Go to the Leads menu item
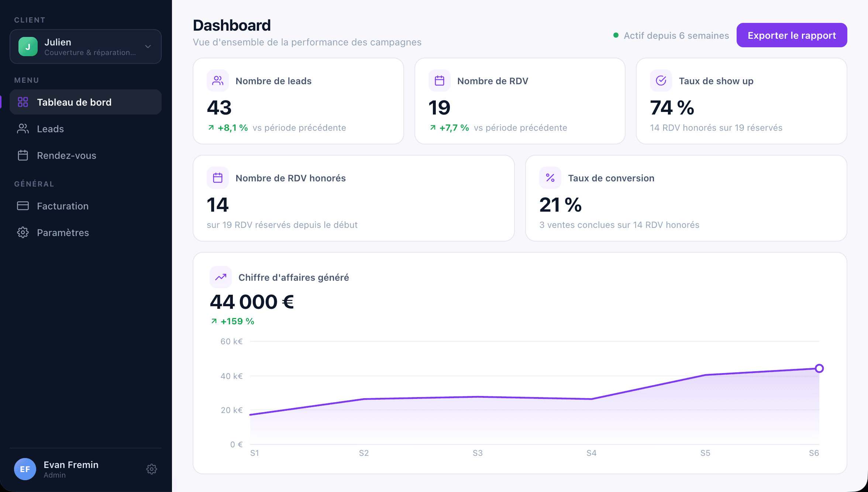The height and width of the screenshot is (492, 868). [x=86, y=129]
